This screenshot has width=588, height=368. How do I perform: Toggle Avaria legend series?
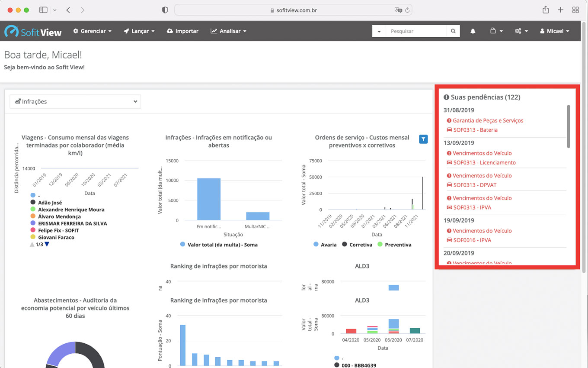[x=325, y=245]
